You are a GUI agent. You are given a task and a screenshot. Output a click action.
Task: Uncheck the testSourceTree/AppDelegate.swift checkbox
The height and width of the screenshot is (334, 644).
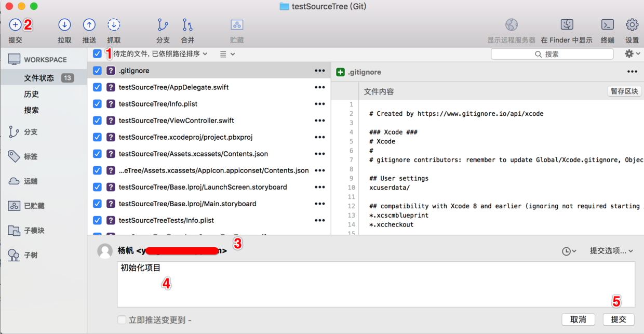point(97,87)
